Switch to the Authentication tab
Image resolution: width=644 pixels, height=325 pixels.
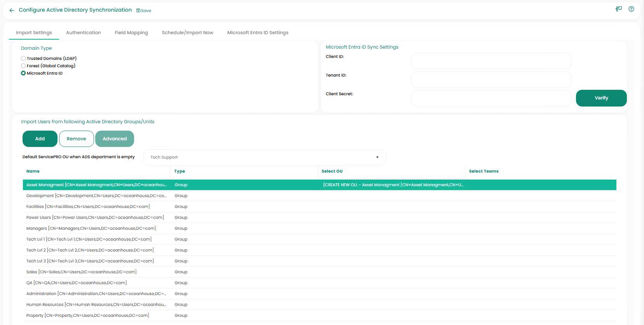(83, 33)
